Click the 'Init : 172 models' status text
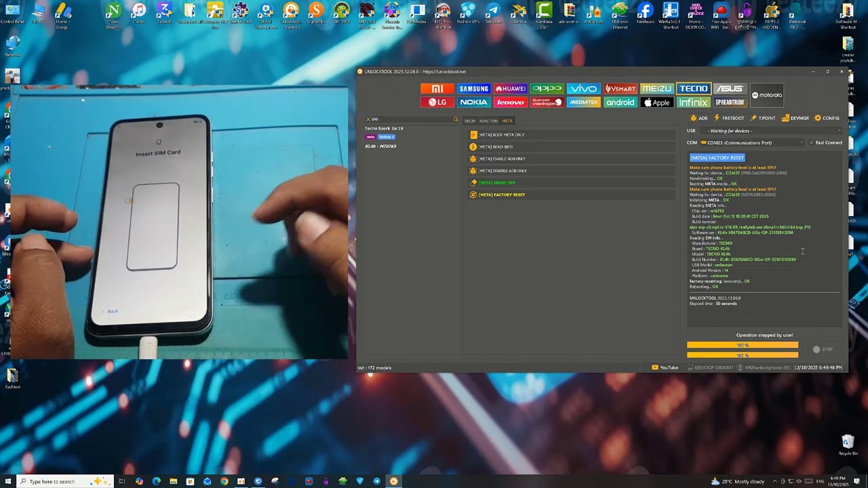This screenshot has height=488, width=868. pyautogui.click(x=374, y=367)
